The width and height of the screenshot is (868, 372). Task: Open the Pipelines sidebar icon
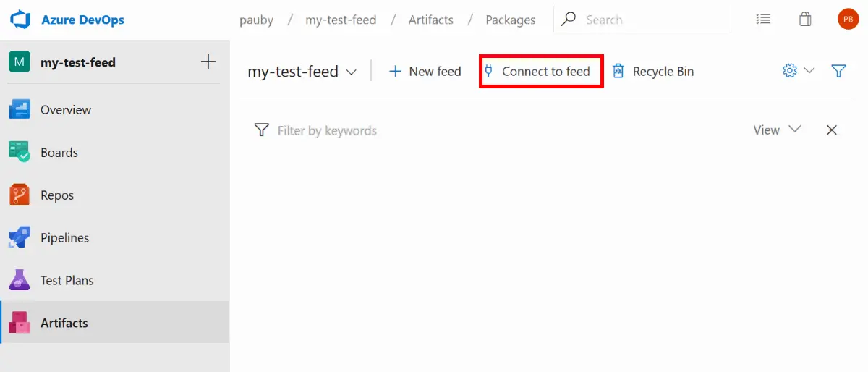pos(20,238)
